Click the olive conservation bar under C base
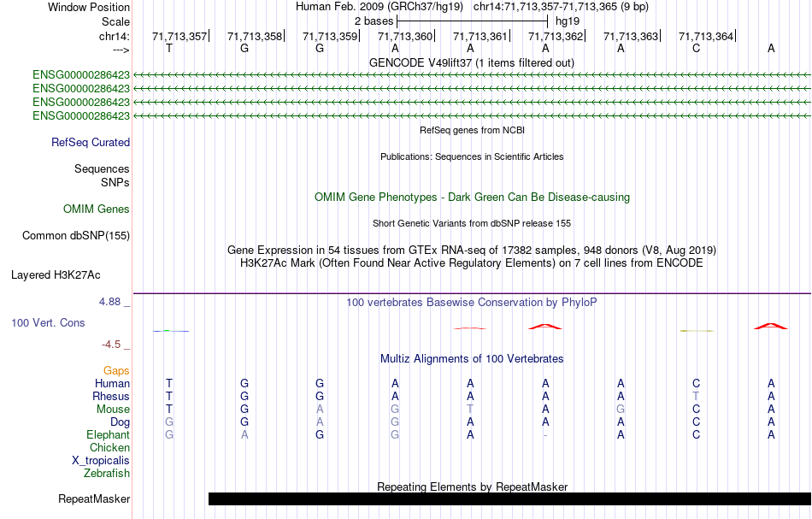812x519 pixels. (x=697, y=330)
